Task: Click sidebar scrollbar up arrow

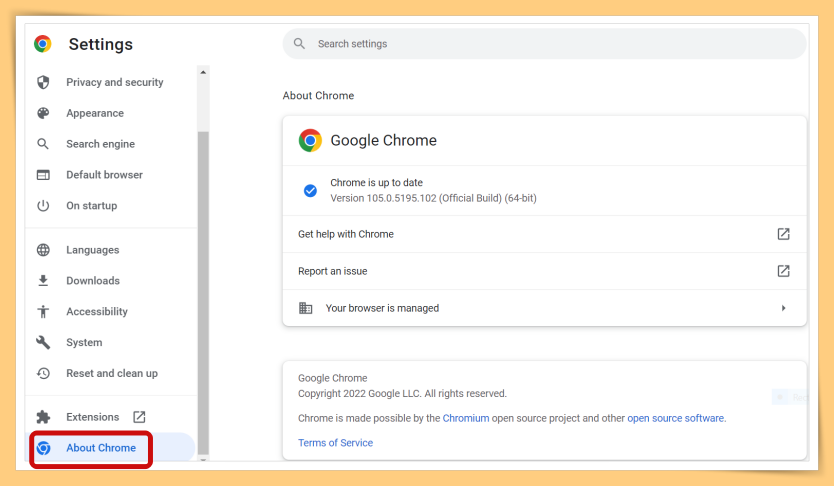Action: point(203,72)
